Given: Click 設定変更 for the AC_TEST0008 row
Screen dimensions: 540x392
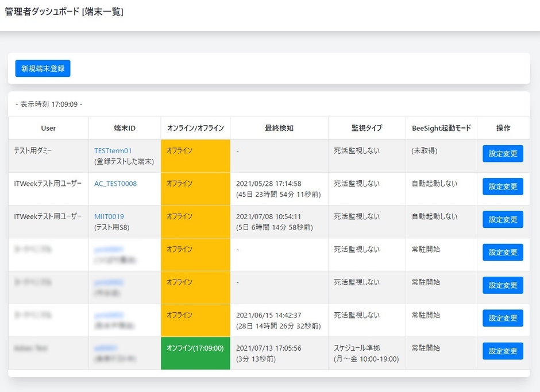Looking at the screenshot, I should click(x=503, y=186).
